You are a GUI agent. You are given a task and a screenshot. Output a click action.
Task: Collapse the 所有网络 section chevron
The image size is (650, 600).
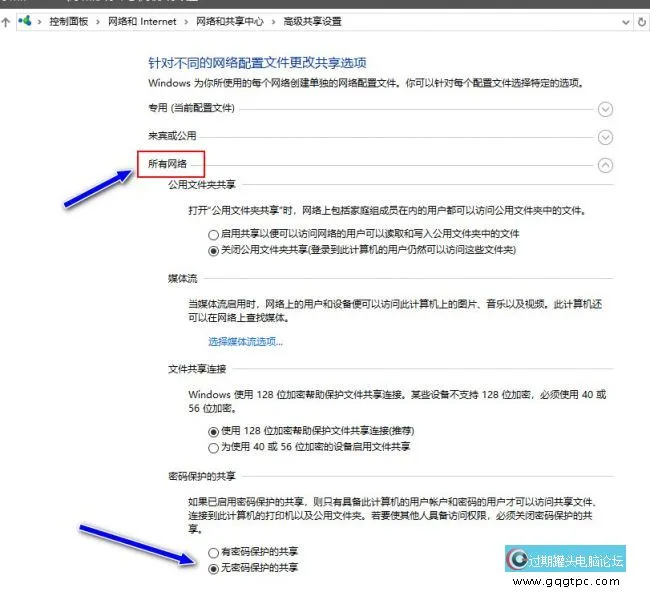click(x=604, y=165)
